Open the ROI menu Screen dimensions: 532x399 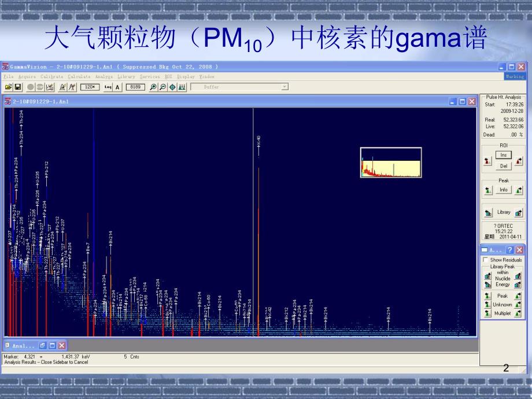click(x=168, y=76)
